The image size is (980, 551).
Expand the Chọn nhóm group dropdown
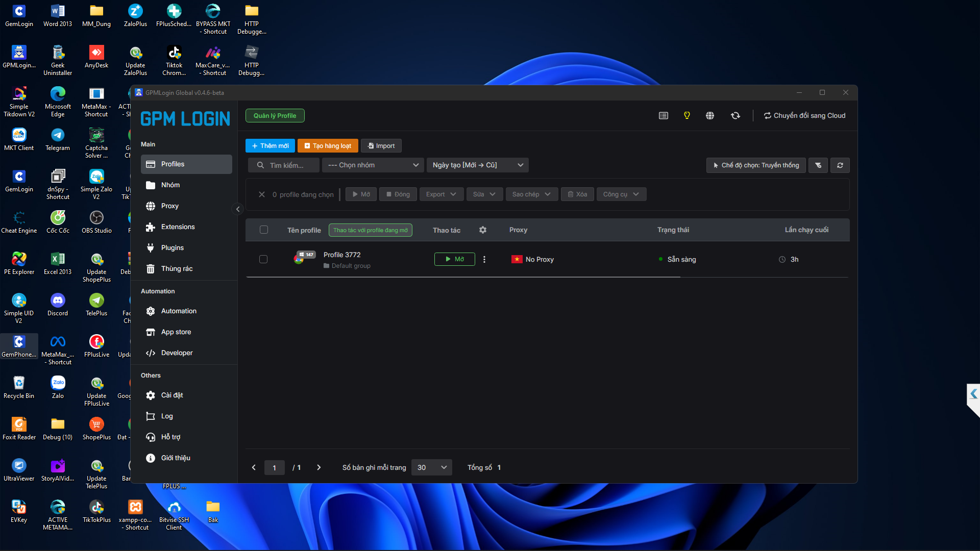click(x=373, y=165)
